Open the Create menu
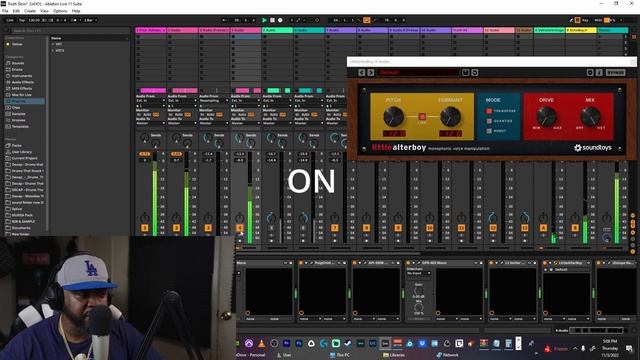The image size is (640, 360). click(x=30, y=11)
